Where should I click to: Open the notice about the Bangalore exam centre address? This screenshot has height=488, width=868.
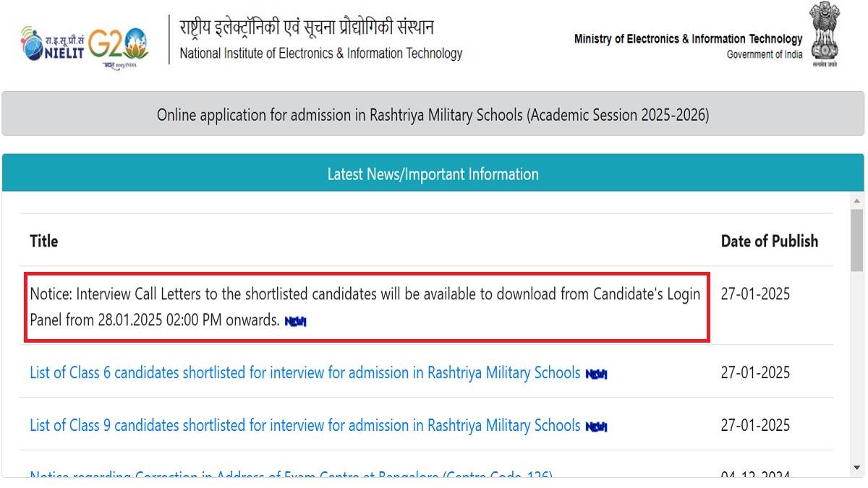[x=291, y=476]
